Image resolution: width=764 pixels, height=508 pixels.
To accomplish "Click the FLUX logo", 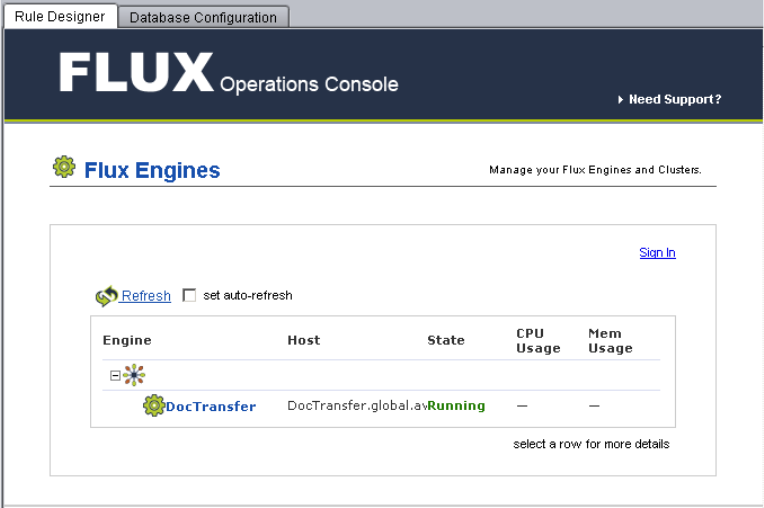I will click(x=136, y=73).
